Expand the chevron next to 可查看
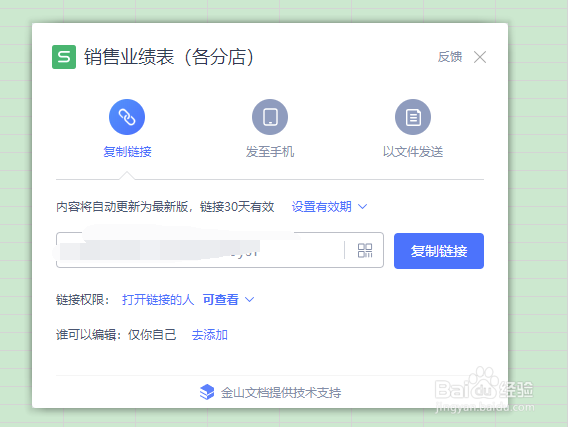The height and width of the screenshot is (427, 568). [250, 300]
